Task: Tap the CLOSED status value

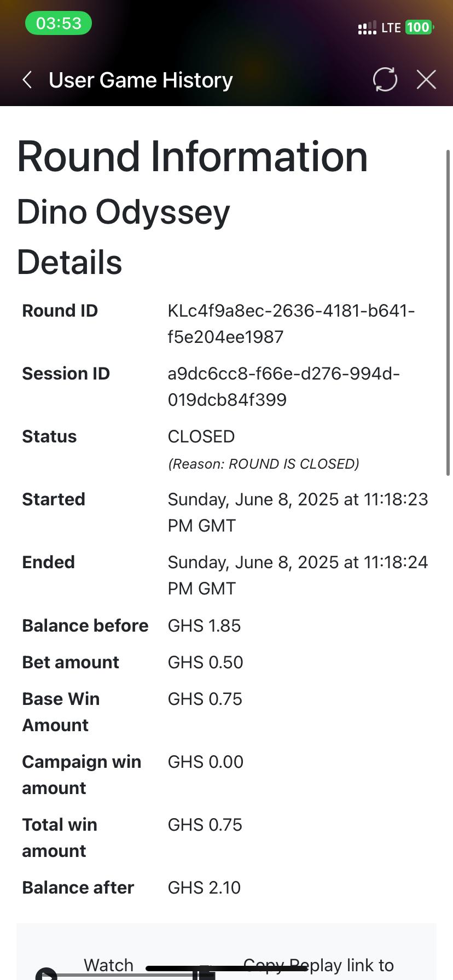Action: click(x=201, y=436)
